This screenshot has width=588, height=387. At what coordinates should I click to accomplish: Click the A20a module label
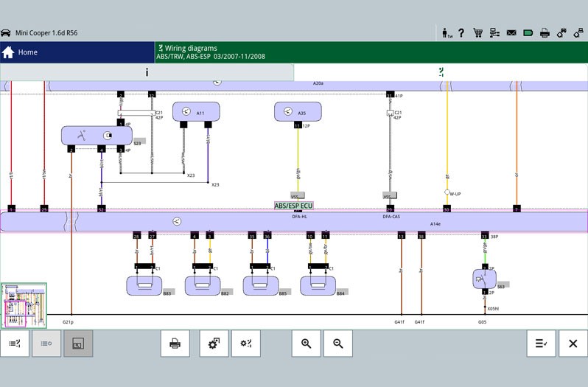(318, 83)
